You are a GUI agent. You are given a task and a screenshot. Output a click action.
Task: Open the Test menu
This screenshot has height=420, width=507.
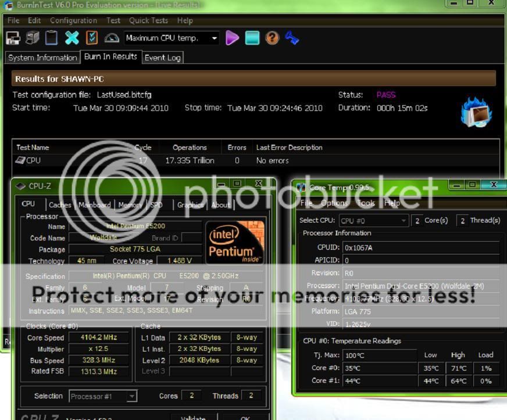click(113, 20)
